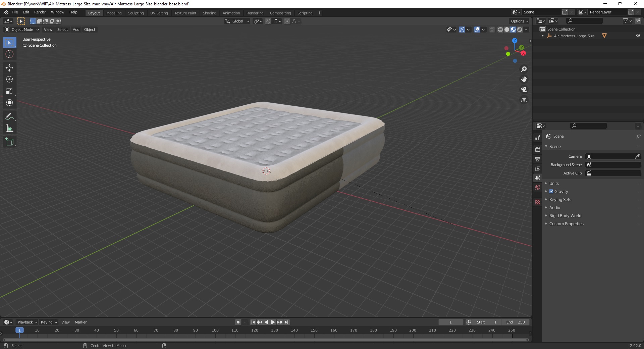Play animation forward
The image size is (644, 349).
coord(273,322)
